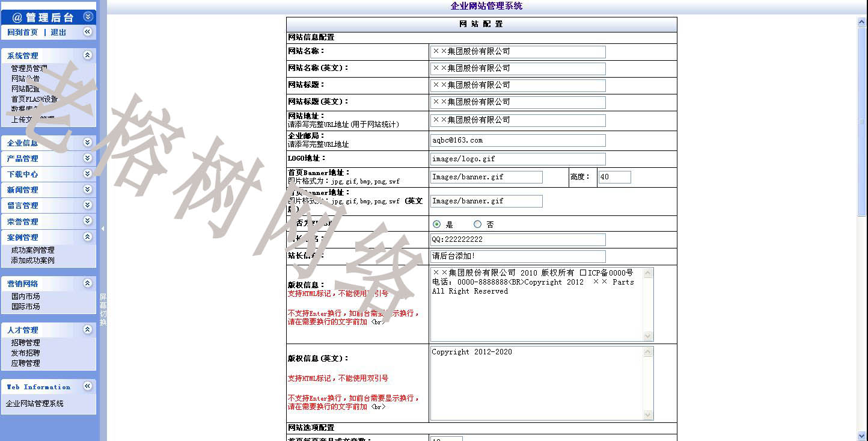Click the 版权信息 textarea scroll-down arrow

tap(648, 336)
